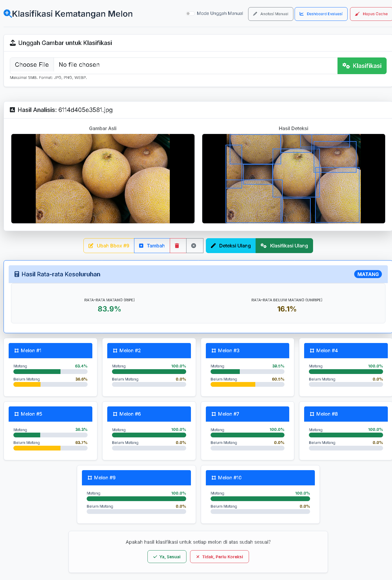Click edit icon in Ubah Bbox #9 button

pos(91,246)
